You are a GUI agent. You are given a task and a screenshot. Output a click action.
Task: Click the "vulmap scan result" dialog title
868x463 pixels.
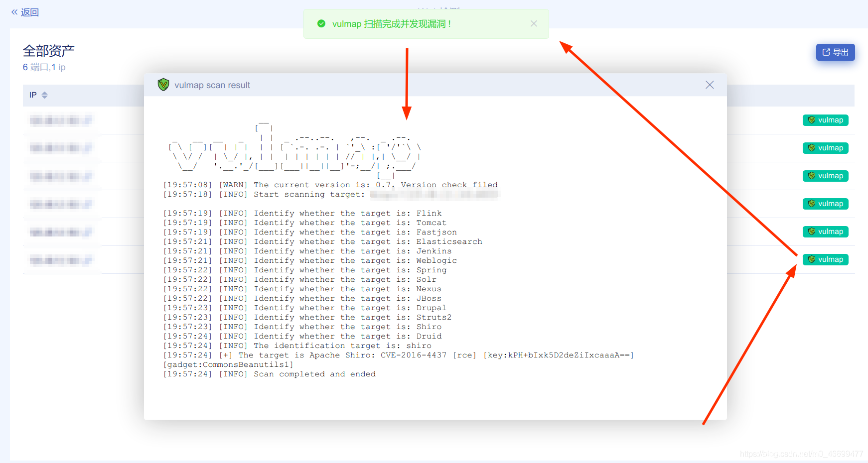[212, 85]
